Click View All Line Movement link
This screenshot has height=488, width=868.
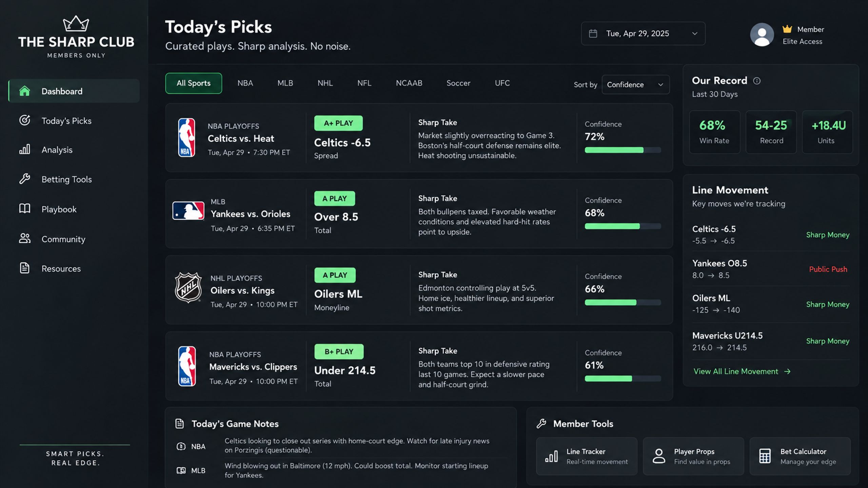click(x=742, y=371)
